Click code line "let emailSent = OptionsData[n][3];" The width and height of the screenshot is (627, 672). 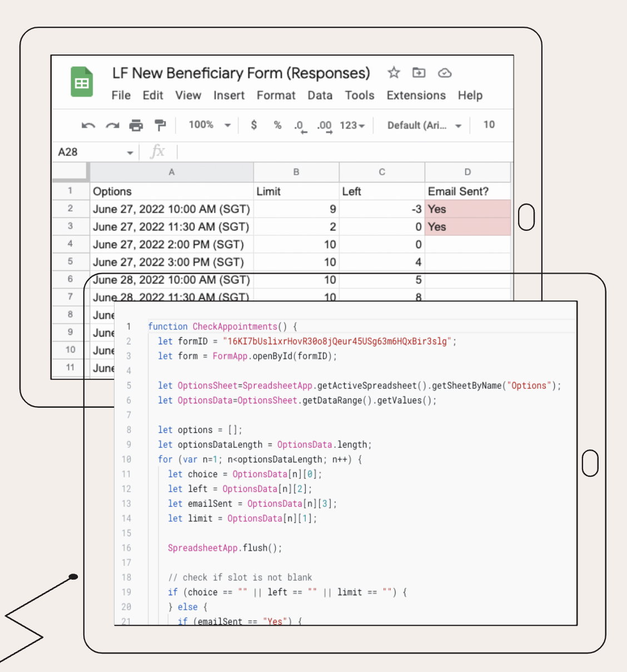click(252, 503)
